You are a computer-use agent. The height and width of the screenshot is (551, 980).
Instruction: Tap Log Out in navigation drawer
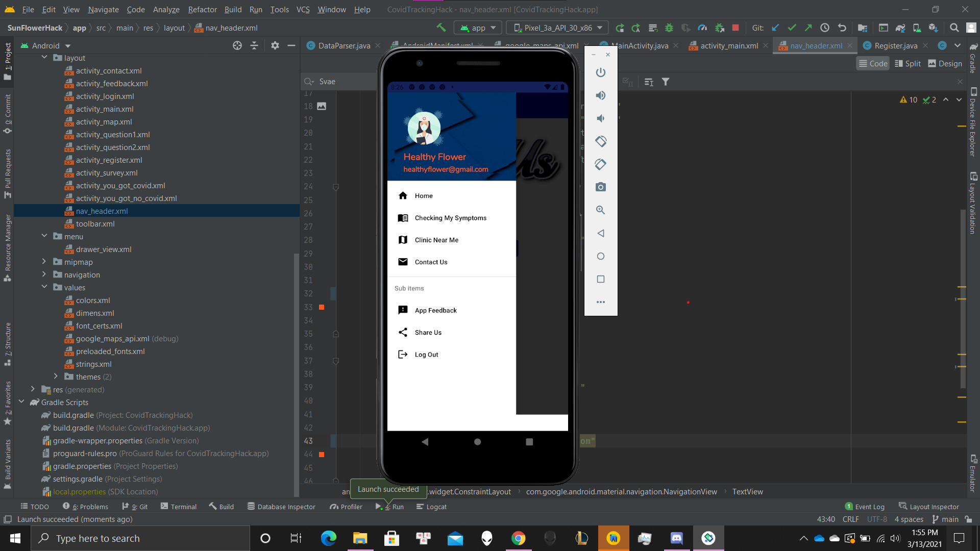tap(426, 355)
